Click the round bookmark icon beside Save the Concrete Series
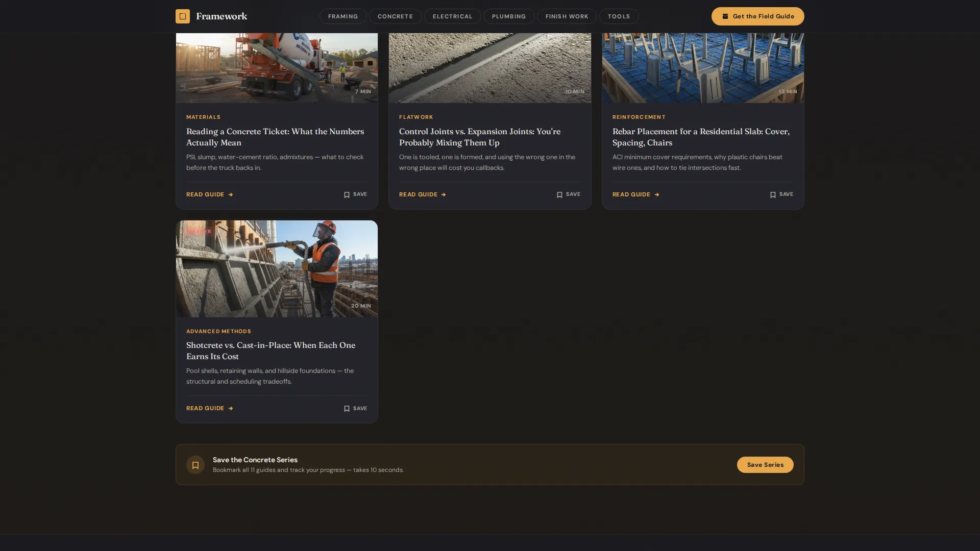The height and width of the screenshot is (551, 980). coord(195,465)
